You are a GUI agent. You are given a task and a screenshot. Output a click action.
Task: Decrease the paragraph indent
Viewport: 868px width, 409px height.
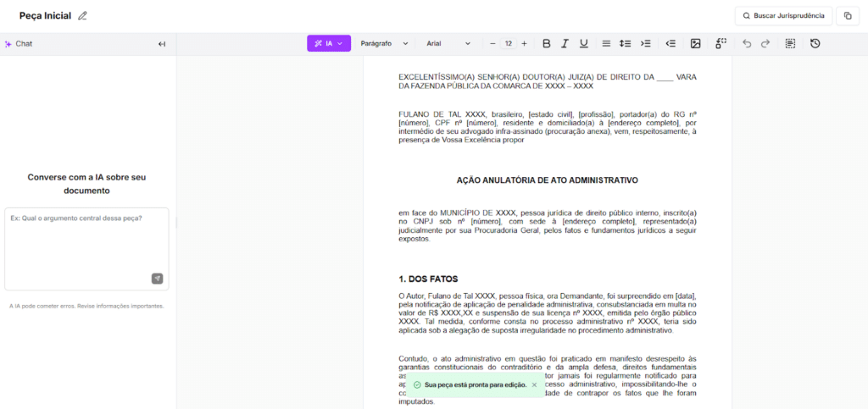670,43
